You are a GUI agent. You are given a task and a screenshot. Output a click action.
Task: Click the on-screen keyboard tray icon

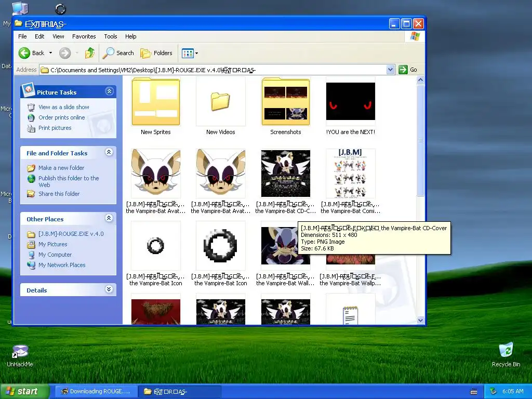tap(474, 392)
